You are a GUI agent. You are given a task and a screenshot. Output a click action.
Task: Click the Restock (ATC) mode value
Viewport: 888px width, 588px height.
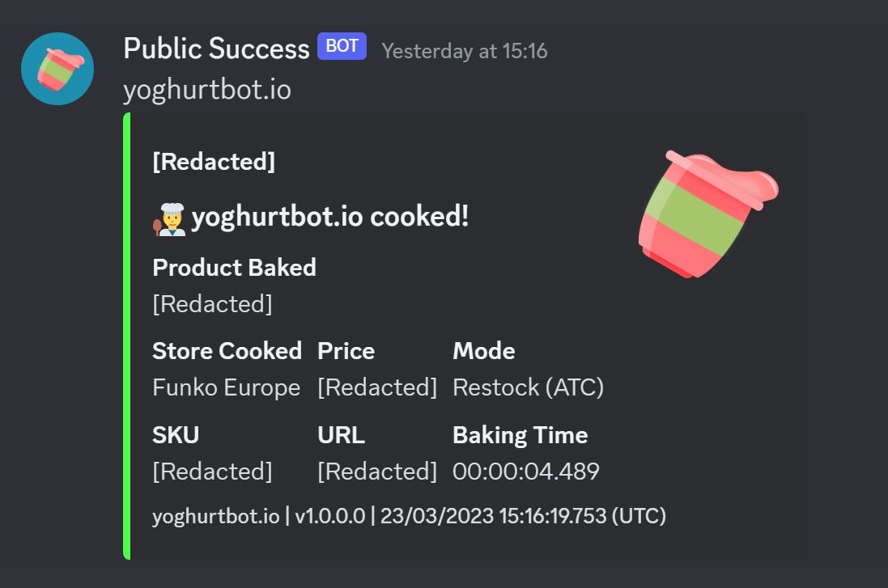528,387
